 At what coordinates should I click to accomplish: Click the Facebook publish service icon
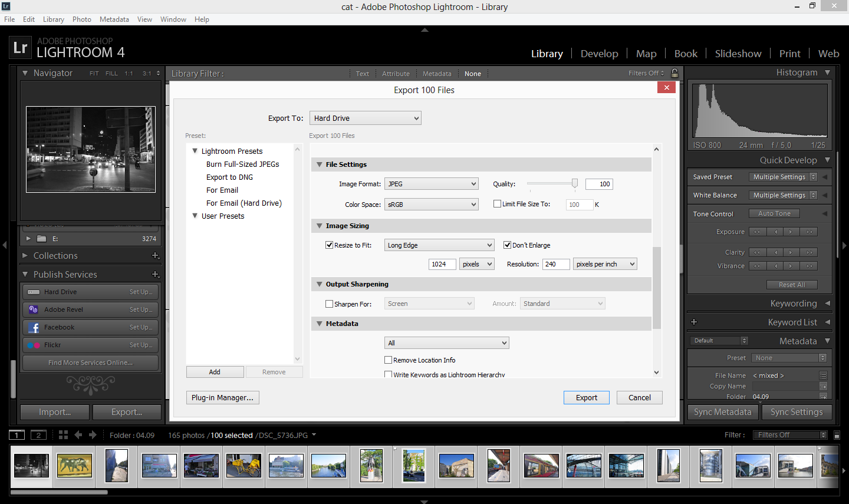pyautogui.click(x=34, y=327)
